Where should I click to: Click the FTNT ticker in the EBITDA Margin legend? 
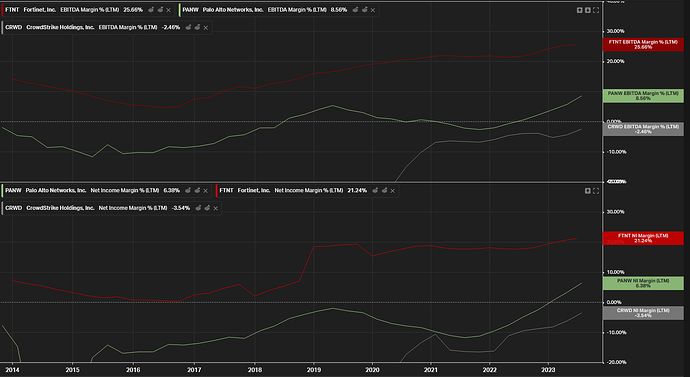coord(12,10)
